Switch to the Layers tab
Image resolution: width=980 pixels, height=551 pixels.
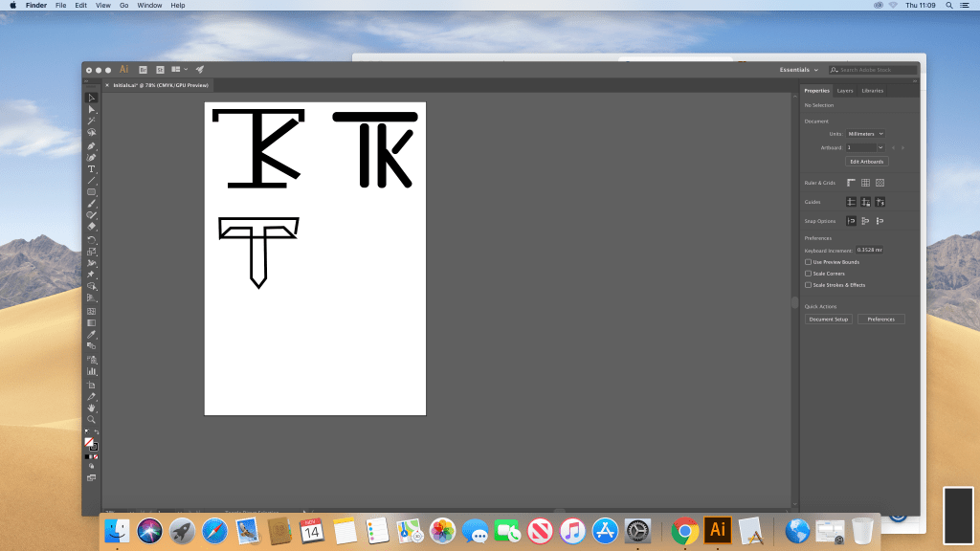point(845,91)
